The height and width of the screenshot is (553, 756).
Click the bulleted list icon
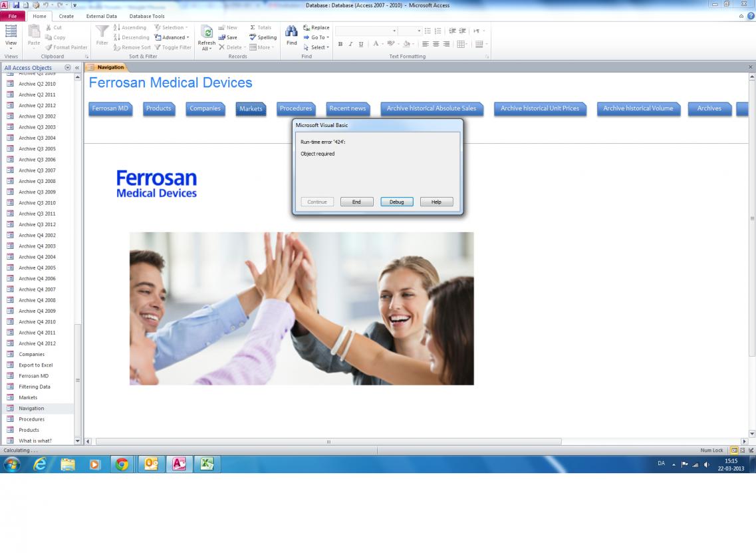pos(428,31)
